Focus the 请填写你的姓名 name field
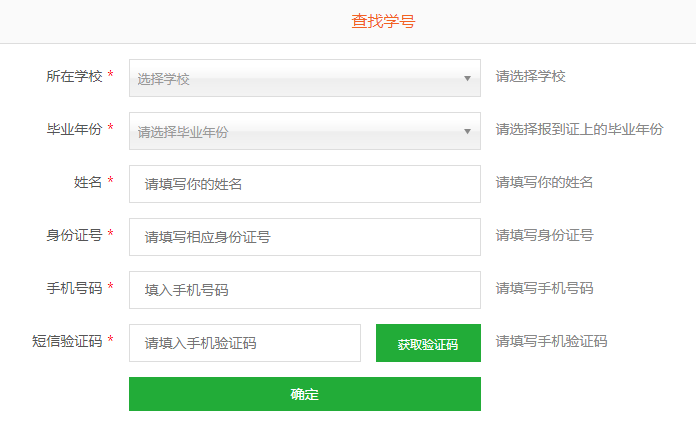This screenshot has width=696, height=437. [304, 184]
